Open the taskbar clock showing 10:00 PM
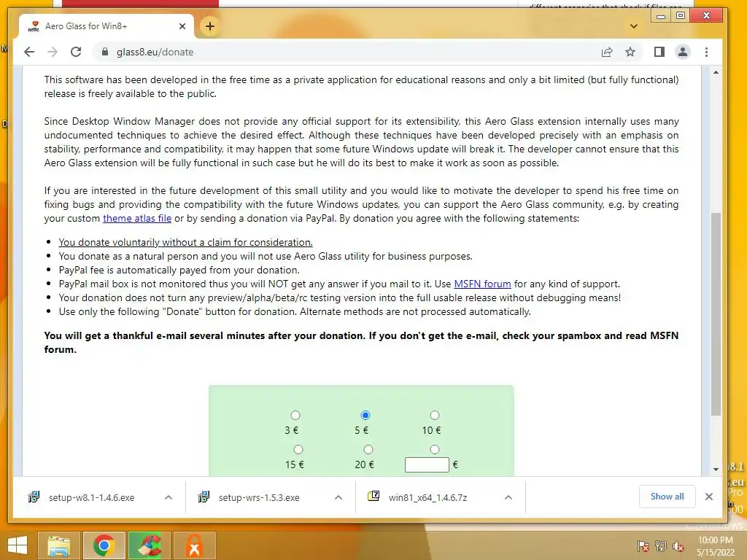The image size is (747, 560). point(716,546)
